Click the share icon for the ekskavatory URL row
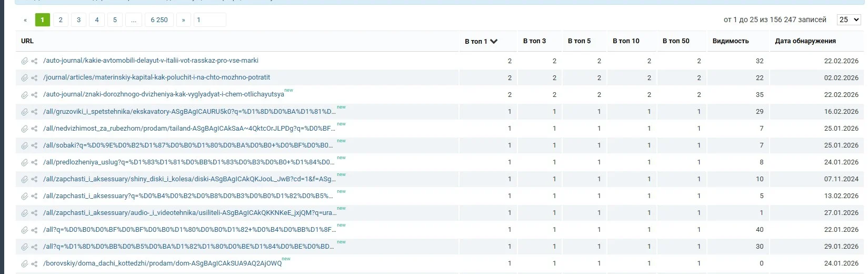 pyautogui.click(x=34, y=112)
